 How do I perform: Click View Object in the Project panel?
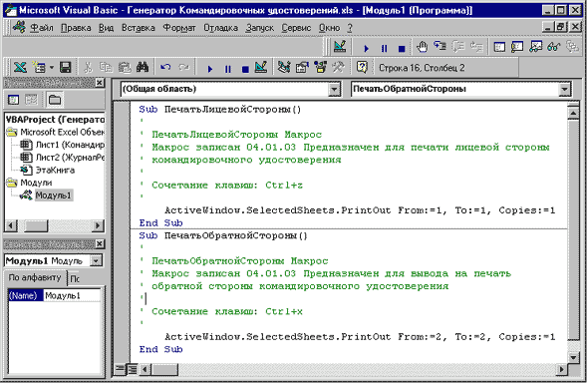(x=32, y=100)
